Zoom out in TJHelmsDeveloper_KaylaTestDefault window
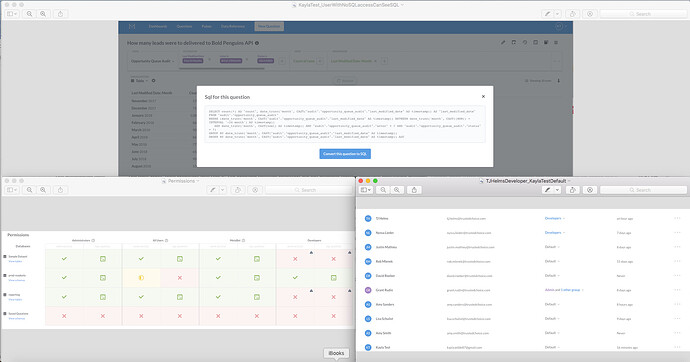690x362 pixels. click(x=383, y=190)
